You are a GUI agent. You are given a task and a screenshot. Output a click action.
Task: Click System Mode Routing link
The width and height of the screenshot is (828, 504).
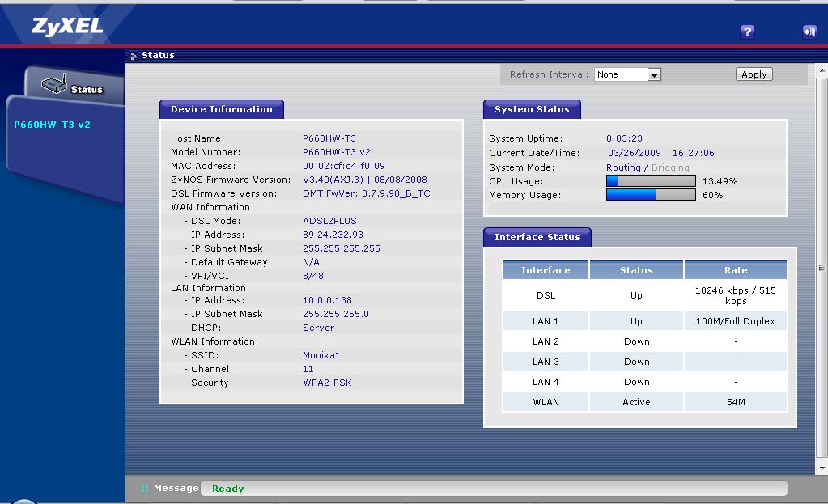[623, 167]
